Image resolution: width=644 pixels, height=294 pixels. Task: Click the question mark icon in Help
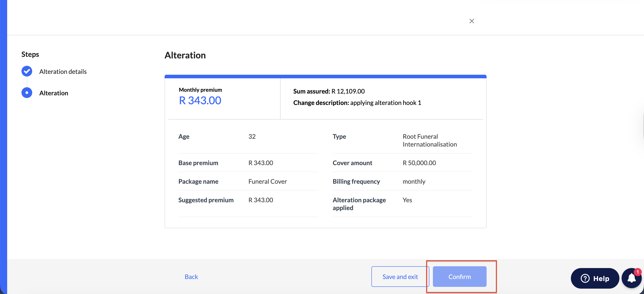pyautogui.click(x=585, y=278)
